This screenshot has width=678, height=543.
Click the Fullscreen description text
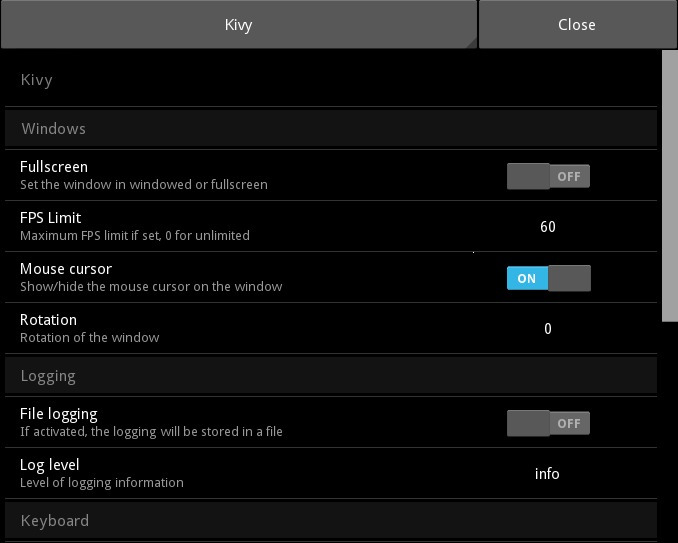[x=144, y=185]
